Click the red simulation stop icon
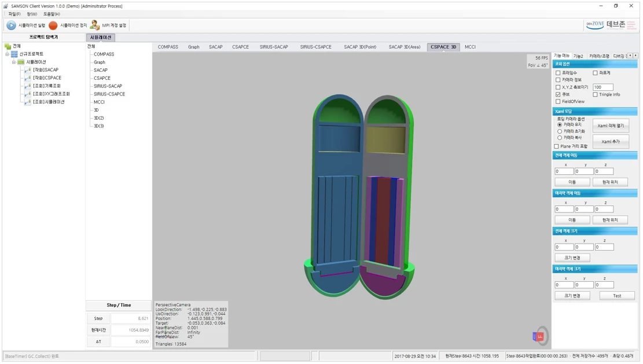 [53, 25]
